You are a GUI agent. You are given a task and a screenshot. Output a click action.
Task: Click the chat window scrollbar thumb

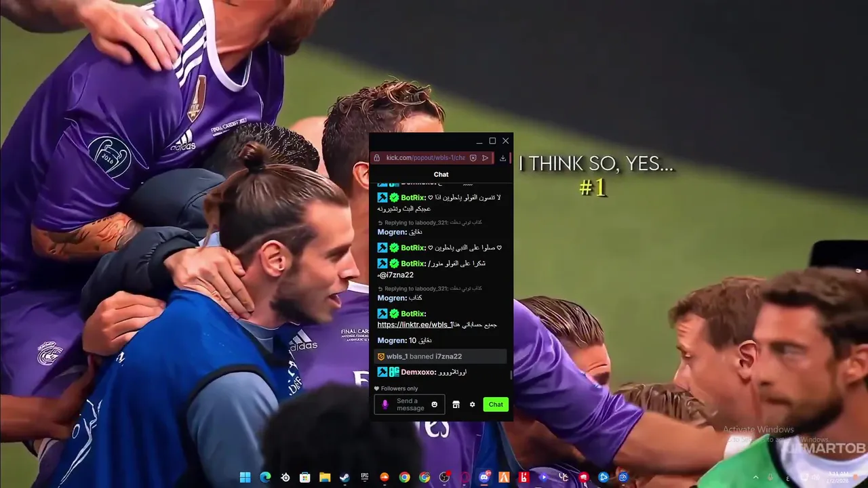click(511, 375)
